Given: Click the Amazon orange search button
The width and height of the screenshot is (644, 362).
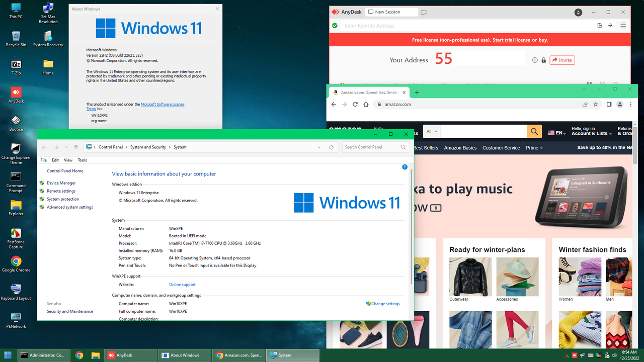Looking at the screenshot, I should tap(534, 132).
